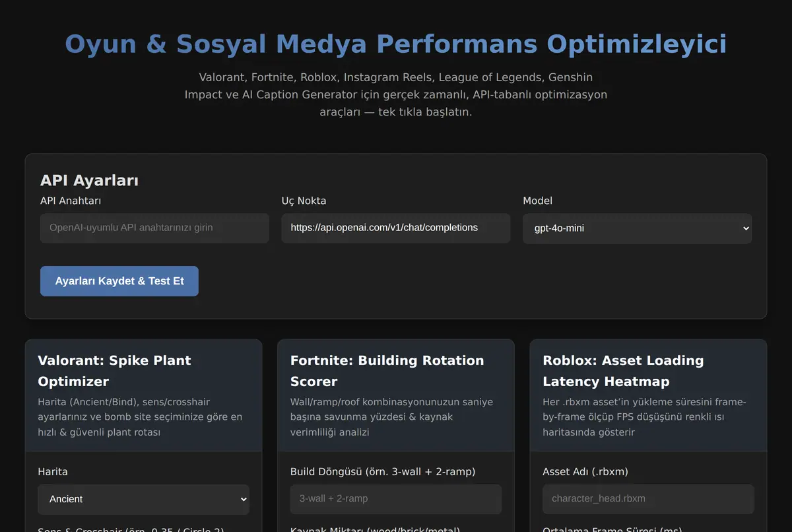Click the Roblox: Asset Loading Latency Heatmap title
Screen dimensions: 792x532
coord(623,371)
